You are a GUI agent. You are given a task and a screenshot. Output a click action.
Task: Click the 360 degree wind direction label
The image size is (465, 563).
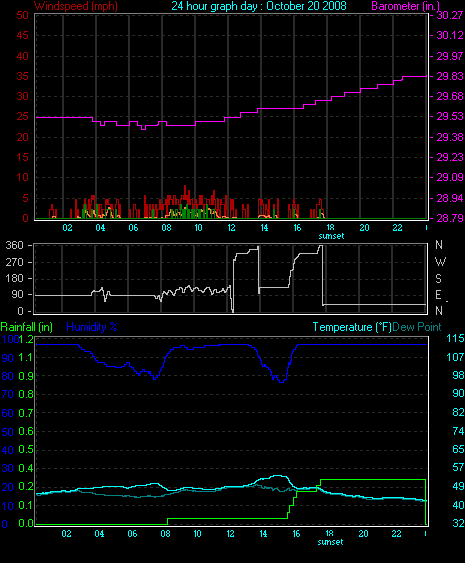[14, 245]
